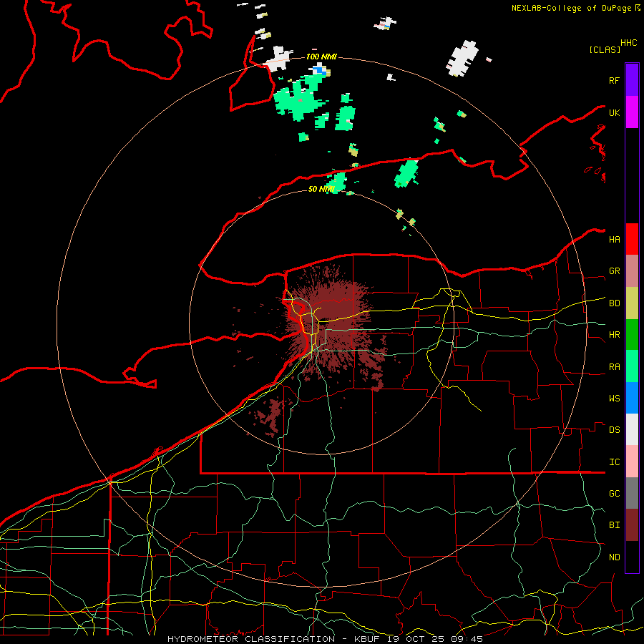Screen dimensions: 644x644
Task: Click the 'DS' legend label
Action: [614, 430]
